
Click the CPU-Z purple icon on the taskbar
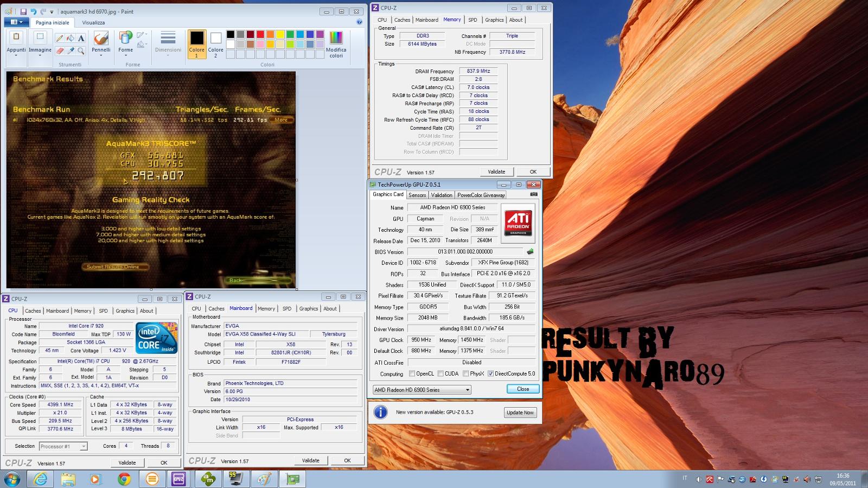tap(178, 479)
